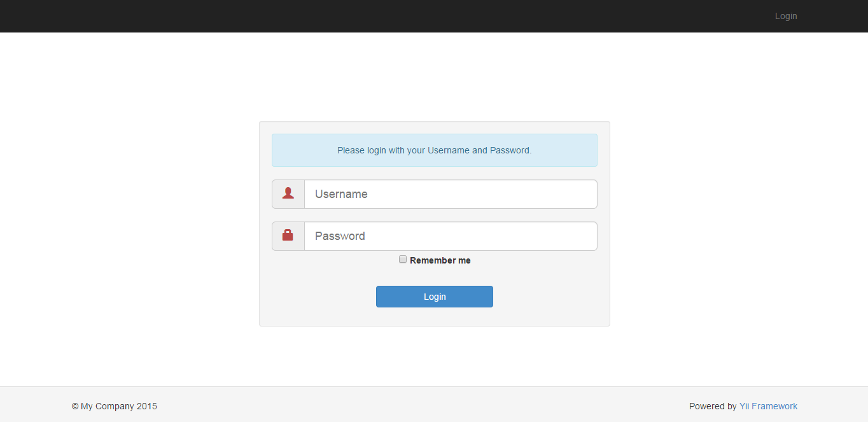Click the word Username in the alert
The width and height of the screenshot is (868, 422).
click(x=449, y=150)
